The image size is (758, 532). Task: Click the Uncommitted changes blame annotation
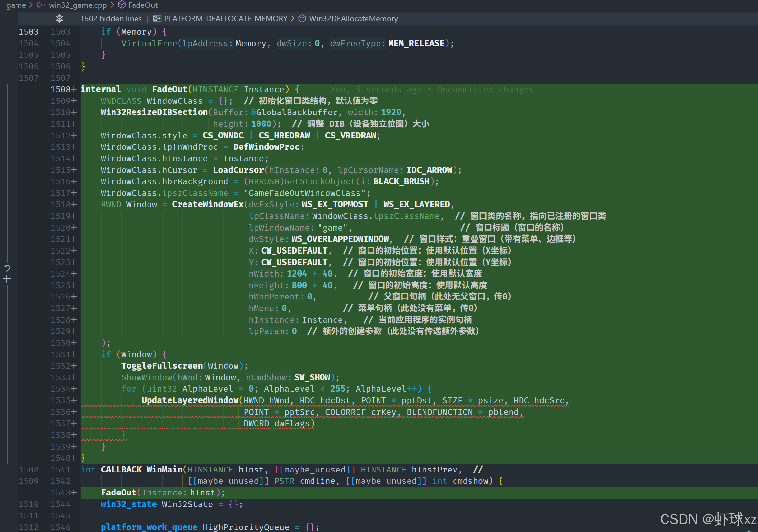(x=485, y=90)
